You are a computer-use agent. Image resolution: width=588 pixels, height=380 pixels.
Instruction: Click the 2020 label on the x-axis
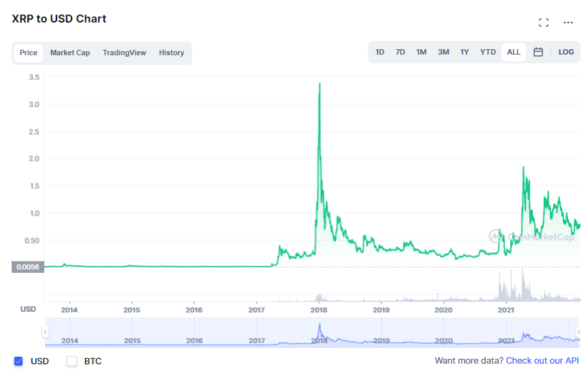(444, 310)
